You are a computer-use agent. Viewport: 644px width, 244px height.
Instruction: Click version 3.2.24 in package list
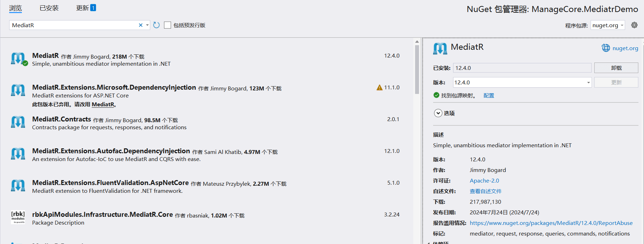tap(392, 215)
